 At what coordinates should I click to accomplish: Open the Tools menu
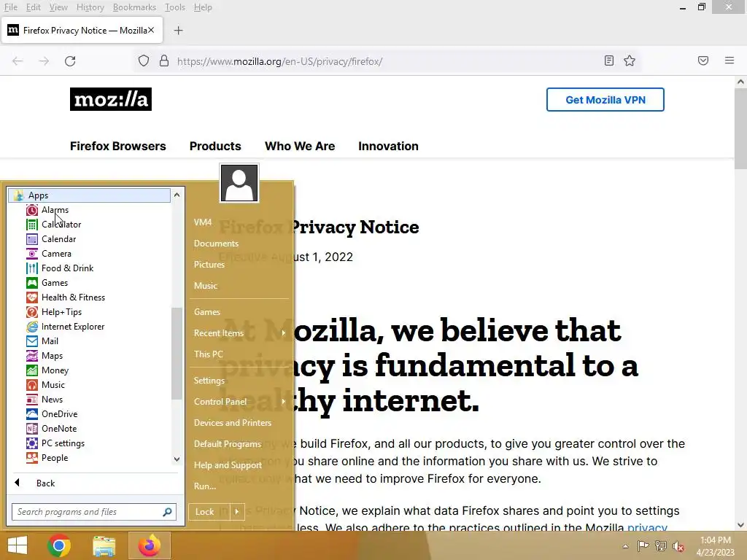point(175,7)
